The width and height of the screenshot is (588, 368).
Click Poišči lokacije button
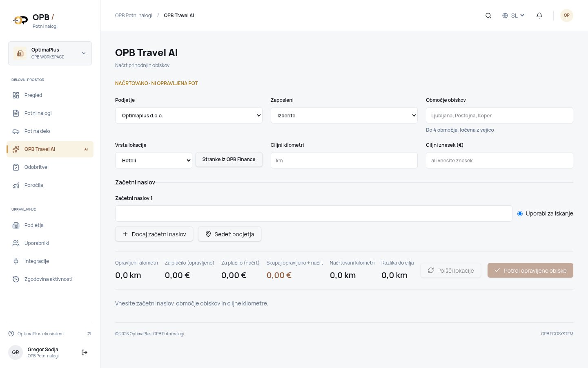[x=451, y=270]
